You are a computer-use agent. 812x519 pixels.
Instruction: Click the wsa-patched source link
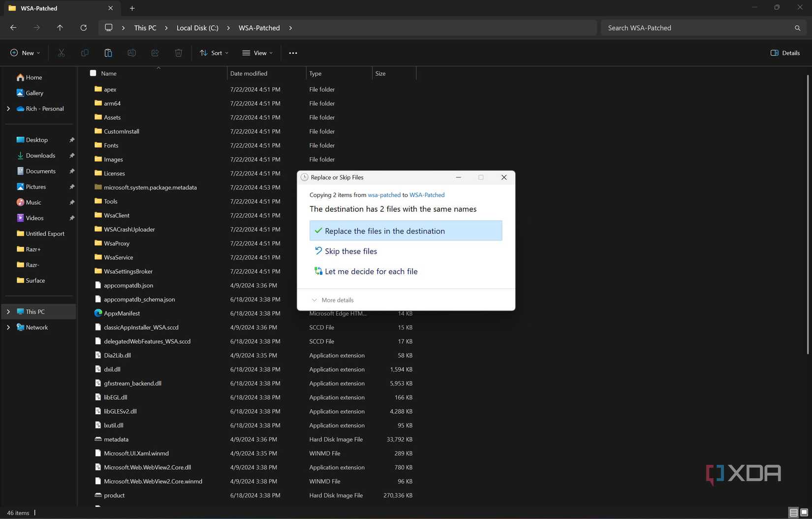coord(384,195)
